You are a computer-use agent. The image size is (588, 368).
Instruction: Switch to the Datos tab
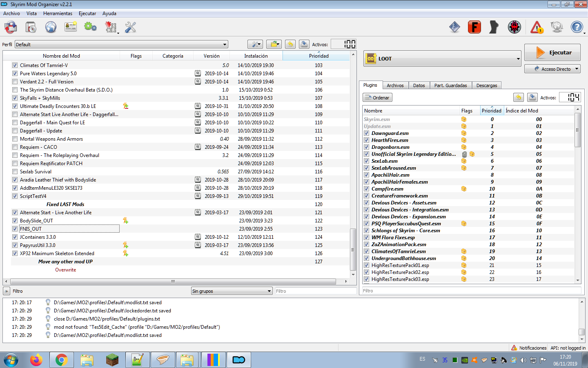click(x=419, y=85)
